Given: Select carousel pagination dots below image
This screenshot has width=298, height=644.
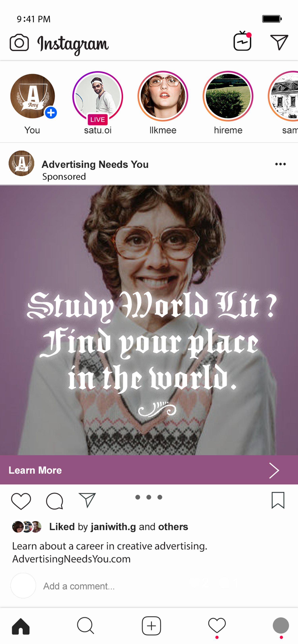Looking at the screenshot, I should click(x=149, y=497).
